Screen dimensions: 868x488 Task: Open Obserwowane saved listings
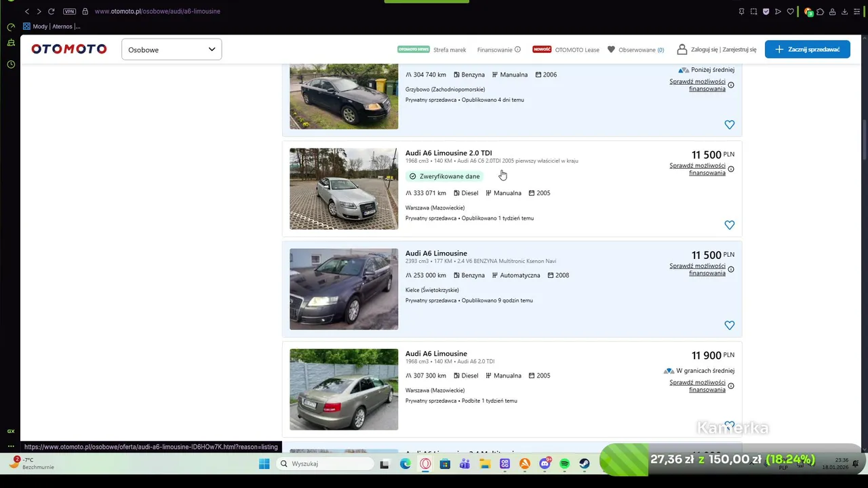click(x=641, y=49)
